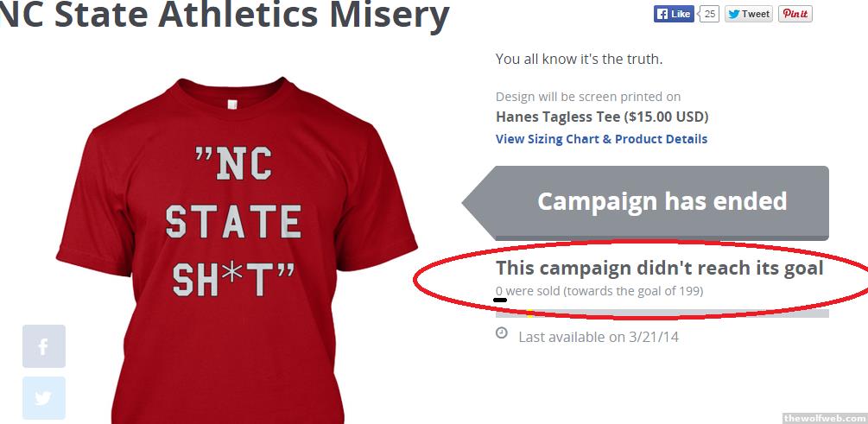Share the campaign with the Tweet button
This screenshot has width=868, height=424.
pyautogui.click(x=748, y=14)
